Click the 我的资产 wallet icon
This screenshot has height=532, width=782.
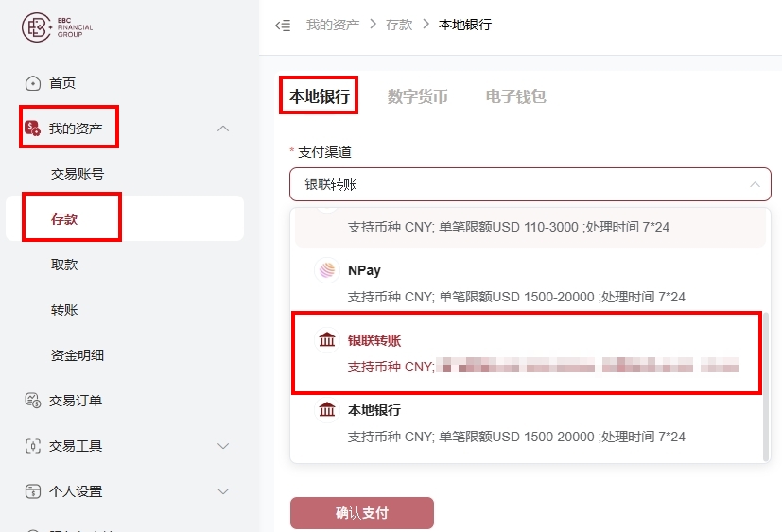tap(32, 129)
